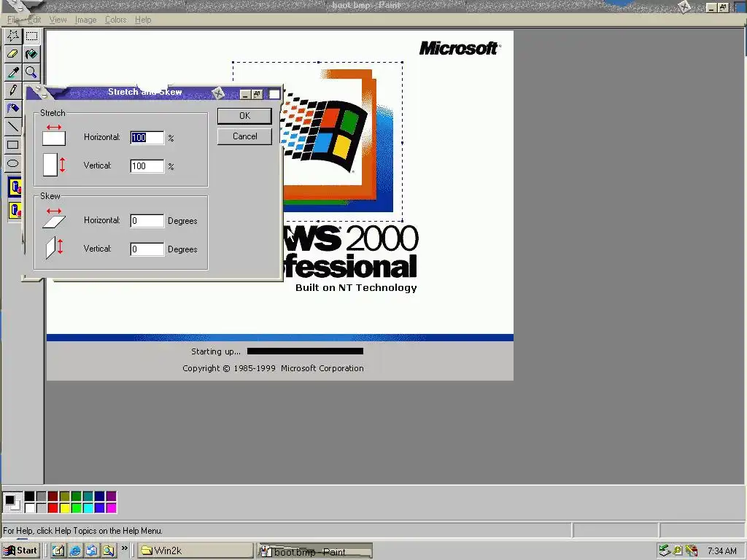Pick the olive color swatch

[64, 496]
